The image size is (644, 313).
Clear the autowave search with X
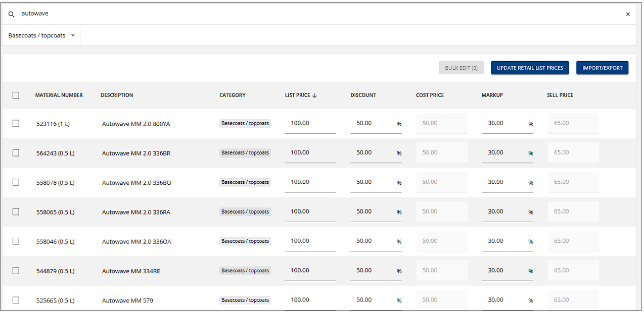(x=628, y=14)
